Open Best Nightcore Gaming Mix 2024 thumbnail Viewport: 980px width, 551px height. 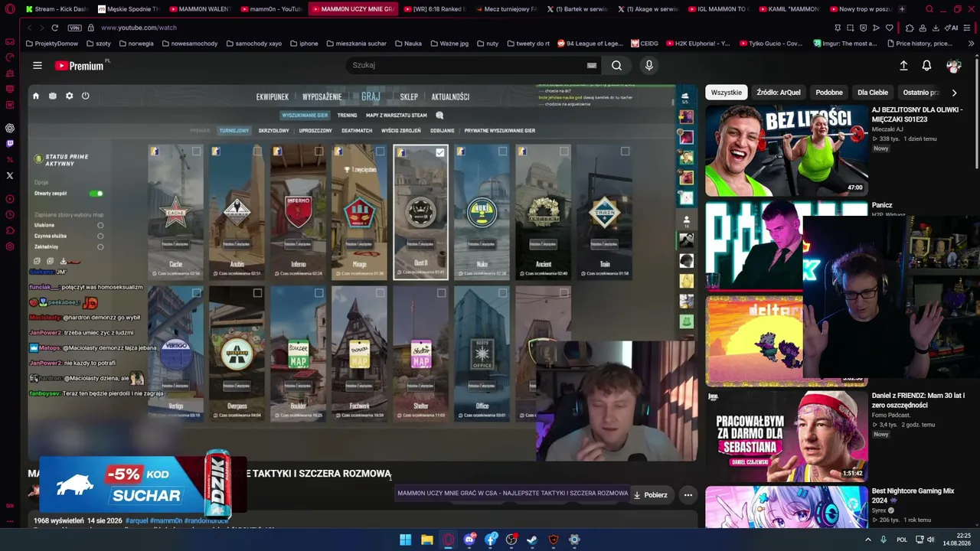click(786, 507)
